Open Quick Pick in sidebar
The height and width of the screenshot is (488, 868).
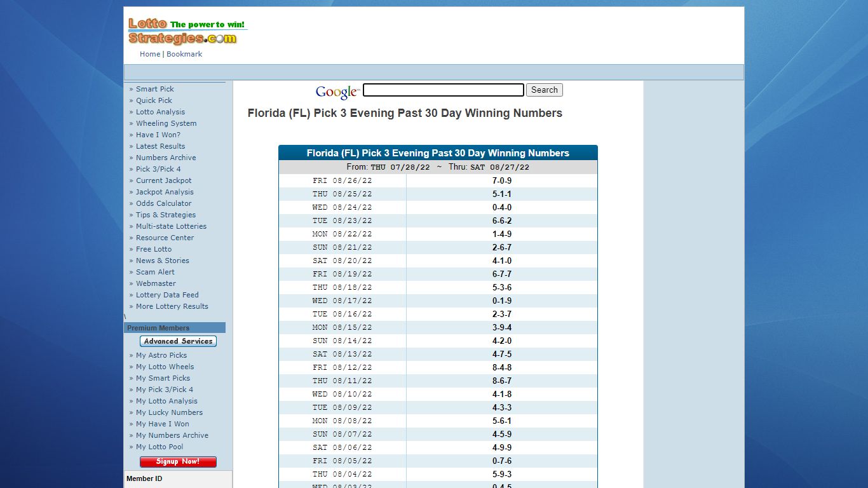click(x=154, y=100)
